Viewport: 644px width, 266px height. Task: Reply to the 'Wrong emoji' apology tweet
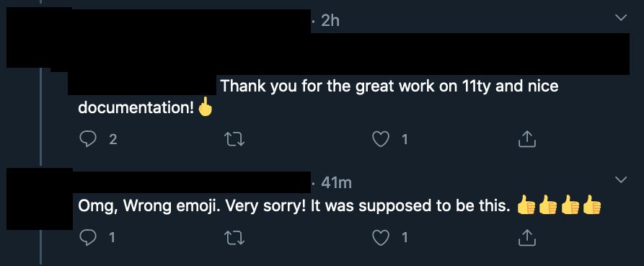click(x=87, y=238)
